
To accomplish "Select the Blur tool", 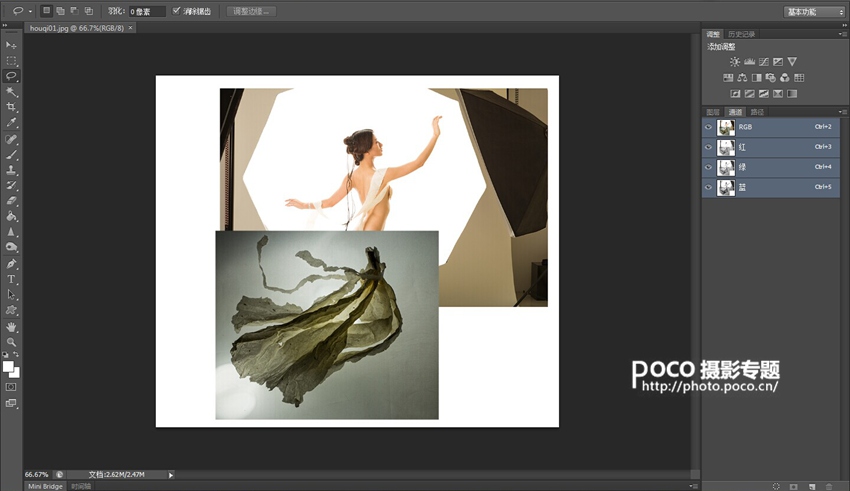I will tap(11, 231).
